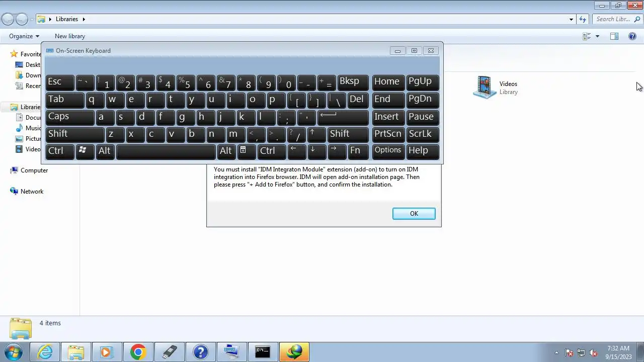
Task: Click the change view icon
Action: (587, 36)
